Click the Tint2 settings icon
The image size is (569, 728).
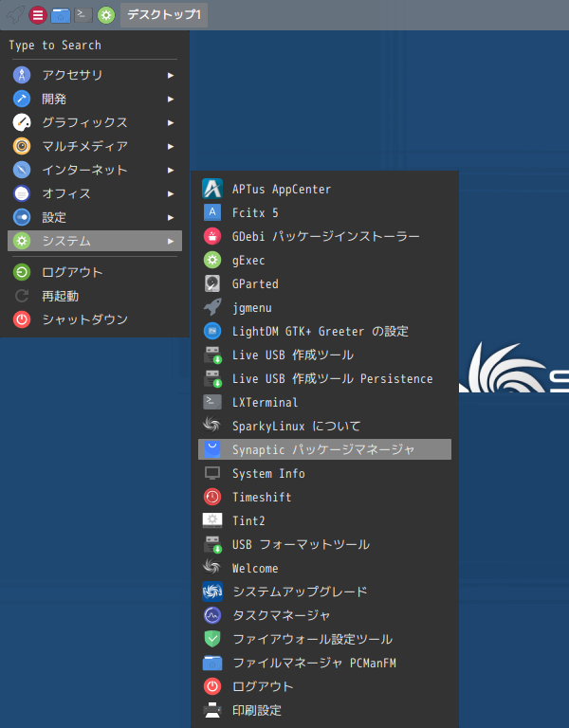click(212, 520)
